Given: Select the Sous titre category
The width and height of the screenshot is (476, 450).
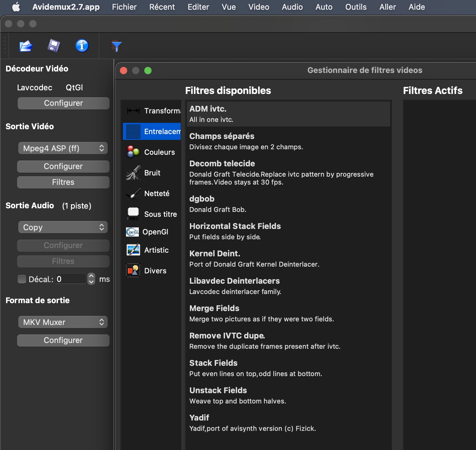Looking at the screenshot, I should coord(160,214).
